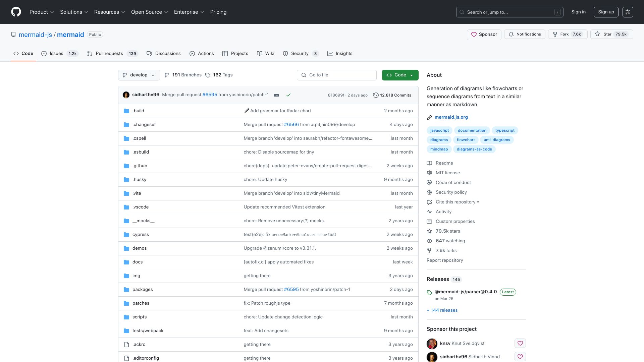The height and width of the screenshot is (362, 644).
Task: Expand the Resources menu
Action: pyautogui.click(x=109, y=12)
